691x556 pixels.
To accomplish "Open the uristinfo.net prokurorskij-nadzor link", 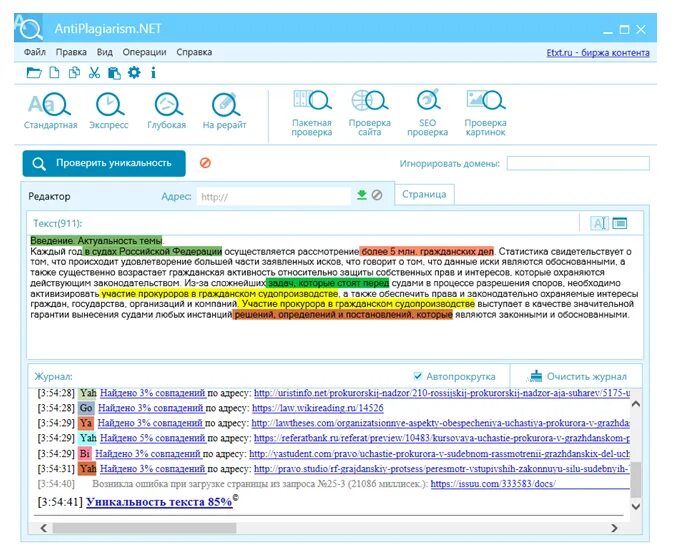I will click(x=442, y=393).
